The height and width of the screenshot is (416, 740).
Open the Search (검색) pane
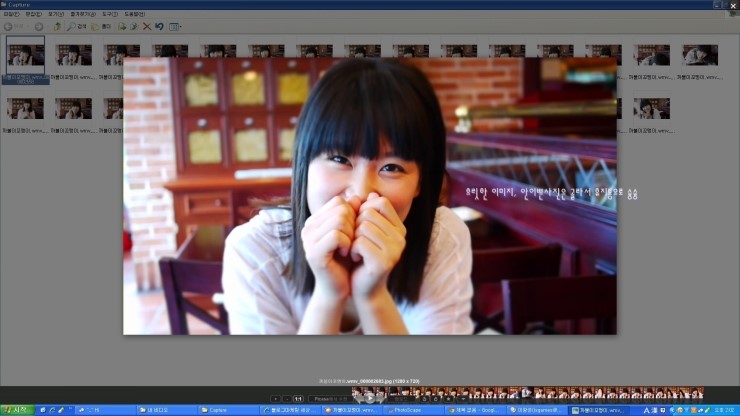point(76,27)
